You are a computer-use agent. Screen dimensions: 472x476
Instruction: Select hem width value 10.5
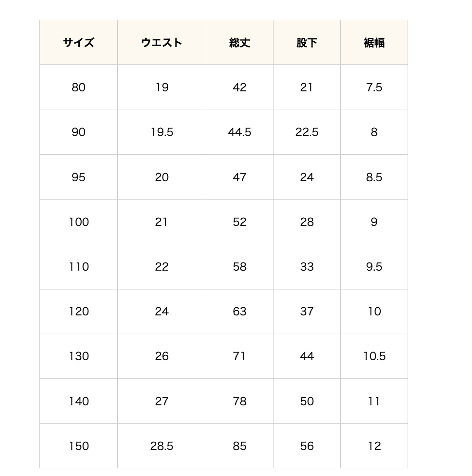click(x=374, y=356)
